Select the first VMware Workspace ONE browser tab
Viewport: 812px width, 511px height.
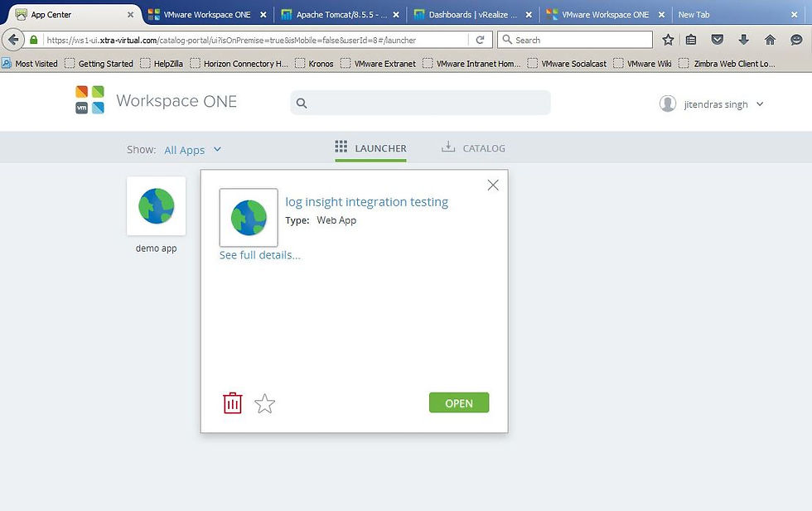tap(206, 15)
